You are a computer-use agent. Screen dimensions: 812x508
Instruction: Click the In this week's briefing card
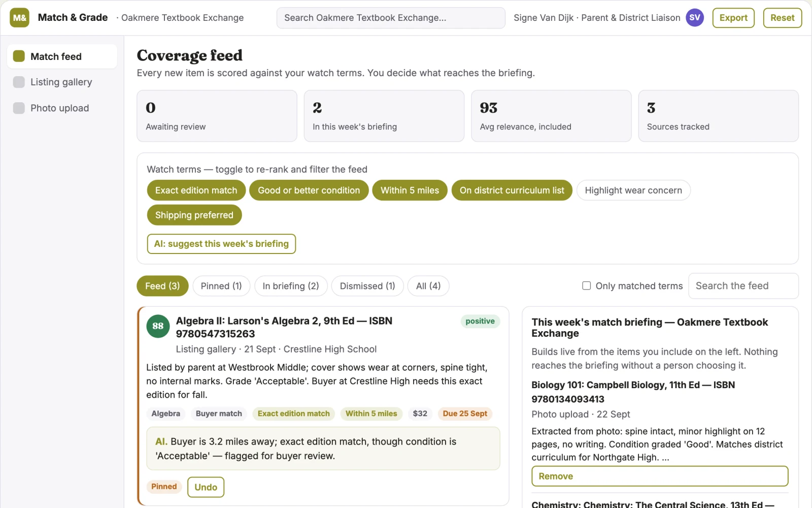coord(384,116)
